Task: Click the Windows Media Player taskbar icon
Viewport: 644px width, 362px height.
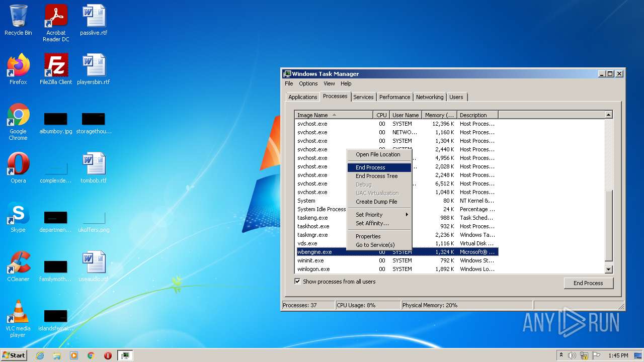Action: click(74, 355)
